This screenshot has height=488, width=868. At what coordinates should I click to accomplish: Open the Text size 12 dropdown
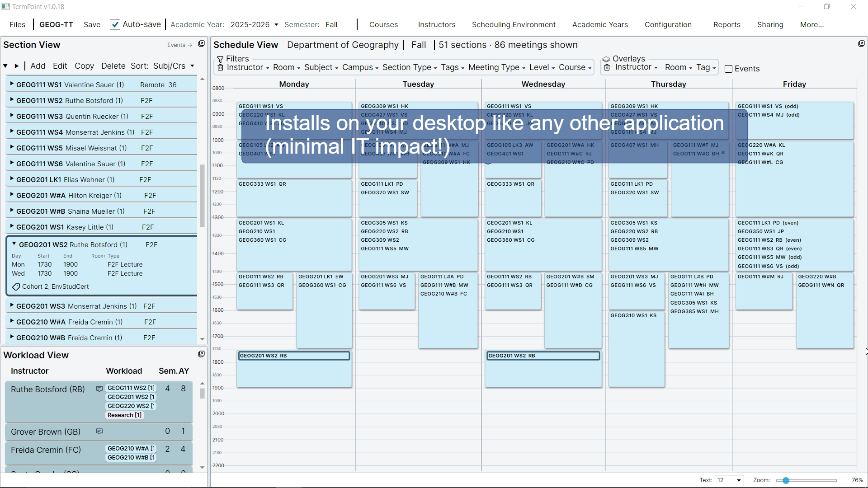pyautogui.click(x=729, y=480)
